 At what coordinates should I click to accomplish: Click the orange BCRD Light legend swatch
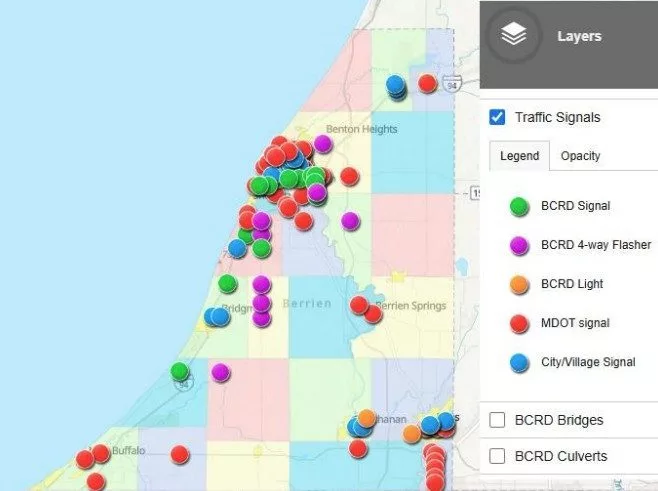point(519,284)
